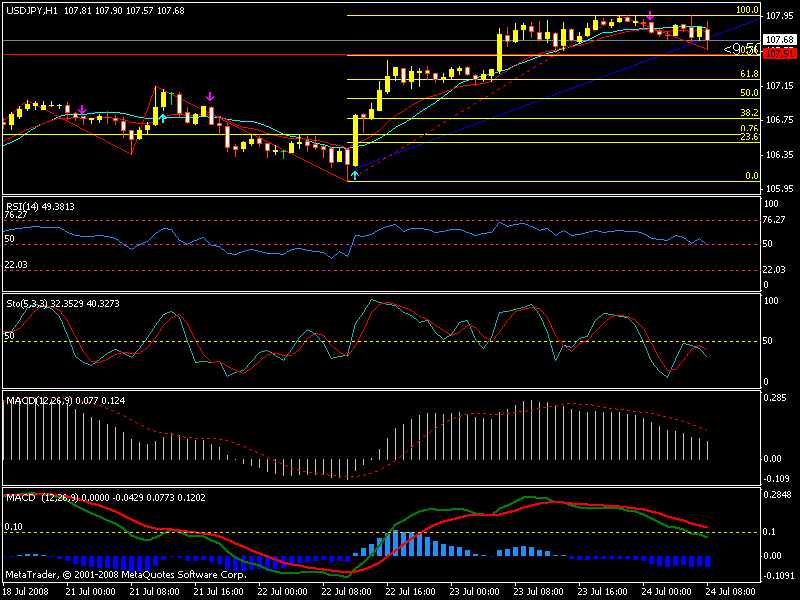This screenshot has height=600, width=800.
Task: Click the Sto(5,3,3) 32.3529 40.3273 label
Action: tap(63, 304)
